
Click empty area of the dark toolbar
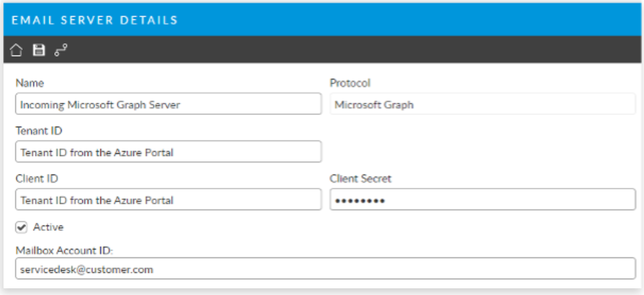pos(334,50)
